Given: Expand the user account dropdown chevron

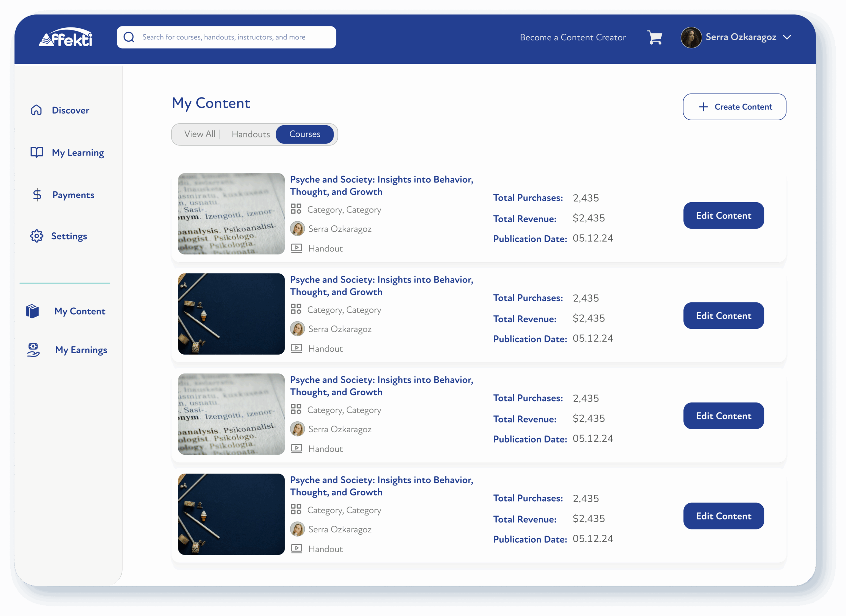Looking at the screenshot, I should (787, 37).
